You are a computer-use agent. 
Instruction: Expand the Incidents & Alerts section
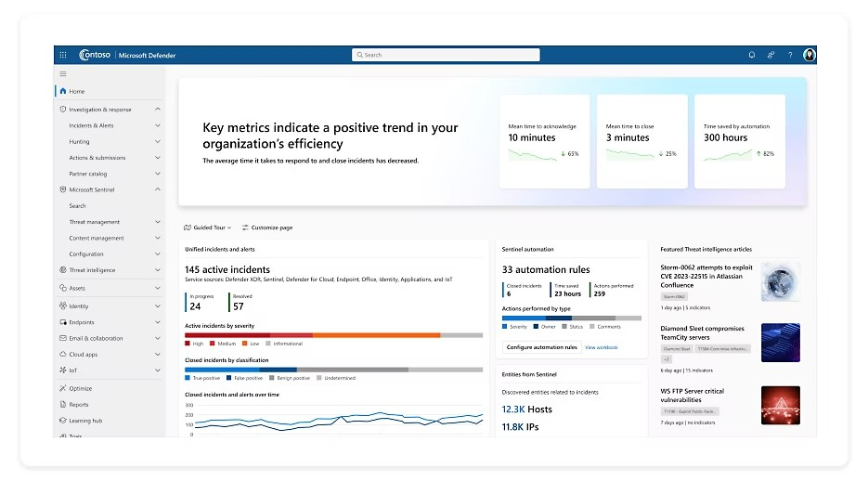point(158,125)
